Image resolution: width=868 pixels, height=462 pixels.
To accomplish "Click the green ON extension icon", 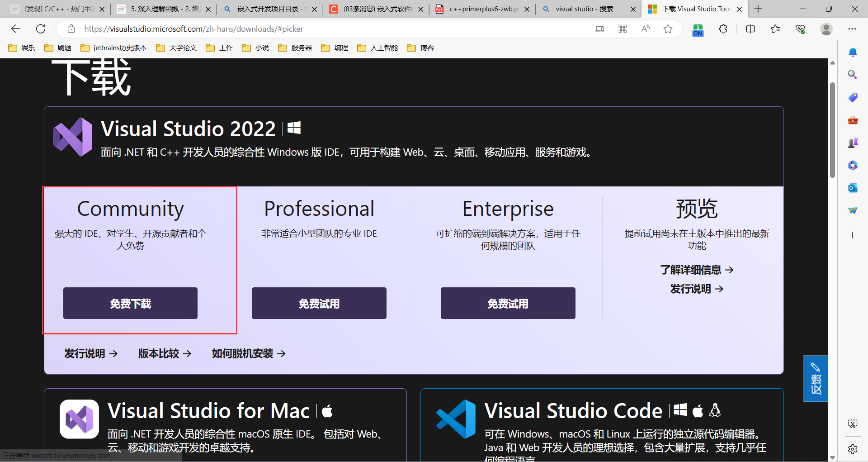I will [698, 30].
